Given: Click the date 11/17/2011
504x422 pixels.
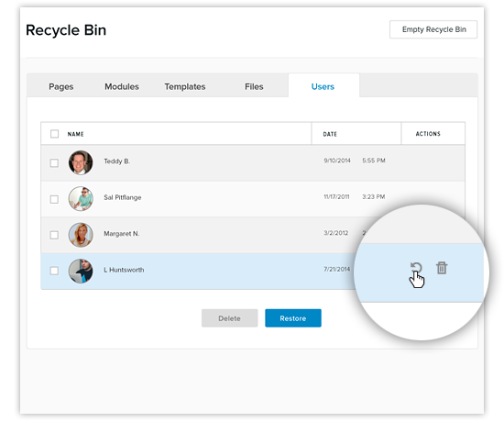Looking at the screenshot, I should point(336,196).
